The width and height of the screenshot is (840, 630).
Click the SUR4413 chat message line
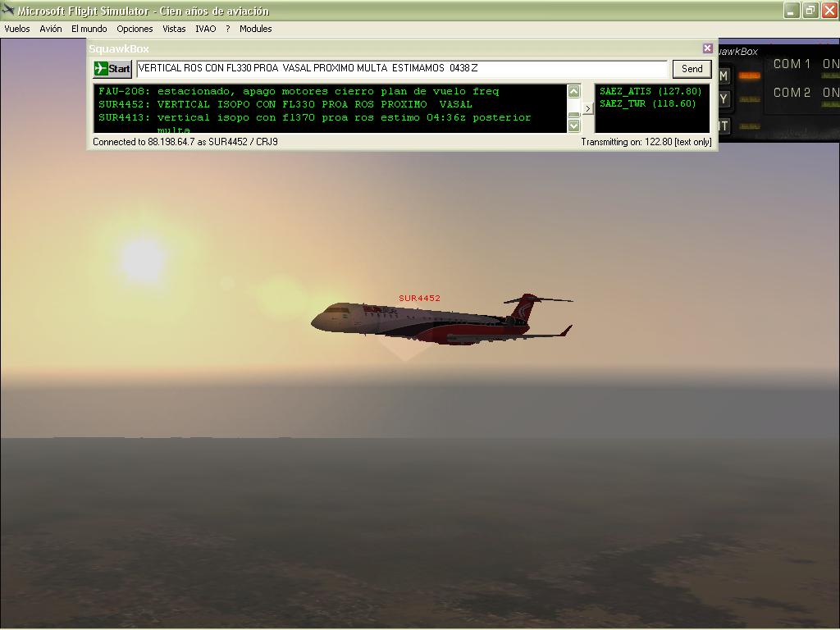[314, 117]
